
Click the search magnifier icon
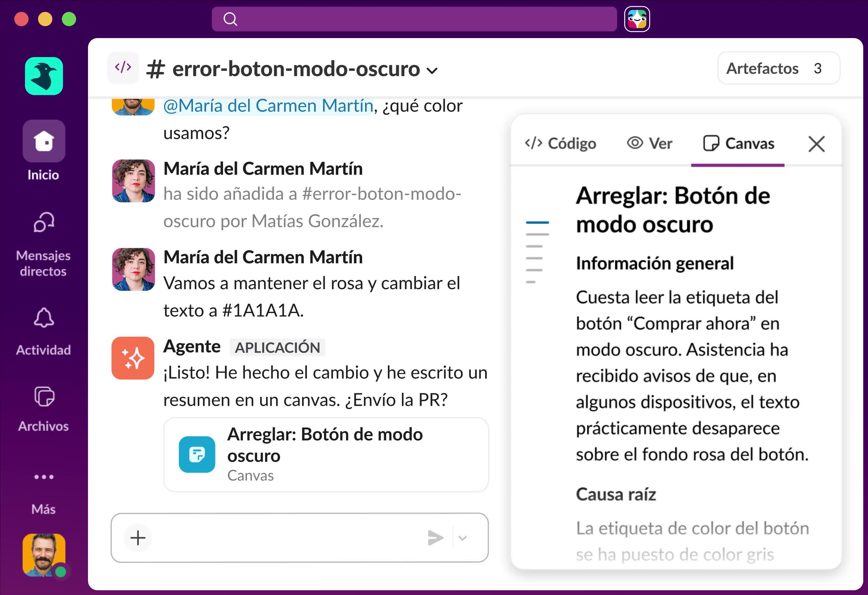pos(230,19)
